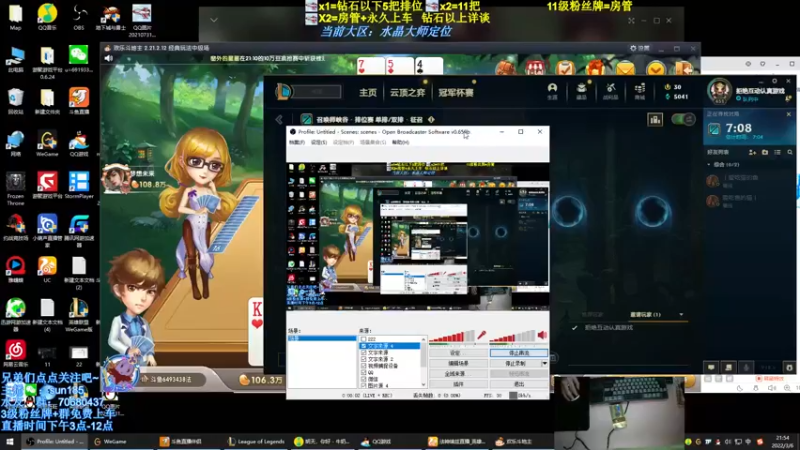Screen dimensions: 800x450
Task: Open the Recycle Bin desktop icon
Action: point(15,101)
